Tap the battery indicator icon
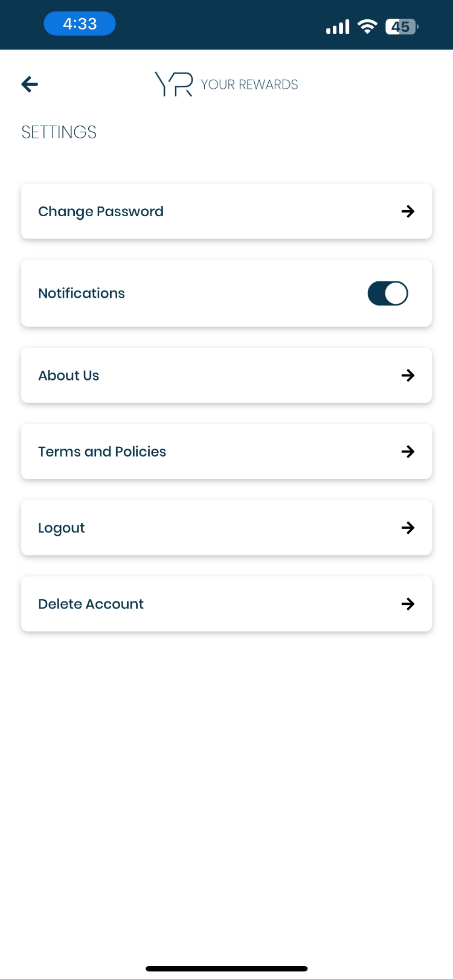 (x=402, y=27)
